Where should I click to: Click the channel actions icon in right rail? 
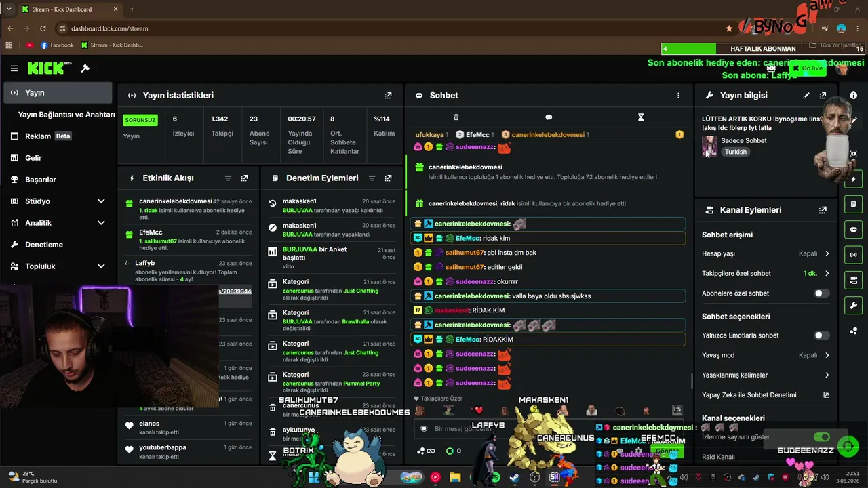(853, 280)
